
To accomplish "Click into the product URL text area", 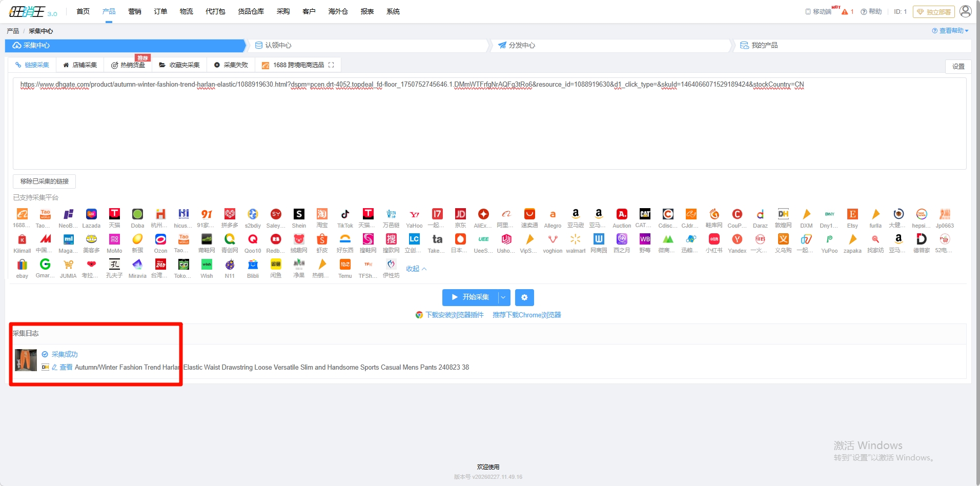I will pyautogui.click(x=489, y=128).
